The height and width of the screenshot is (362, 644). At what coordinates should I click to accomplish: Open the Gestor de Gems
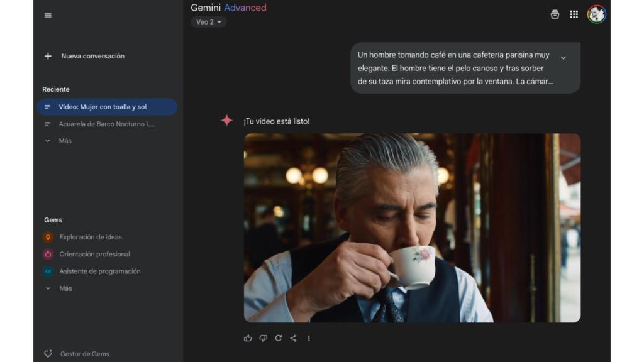coord(77,354)
